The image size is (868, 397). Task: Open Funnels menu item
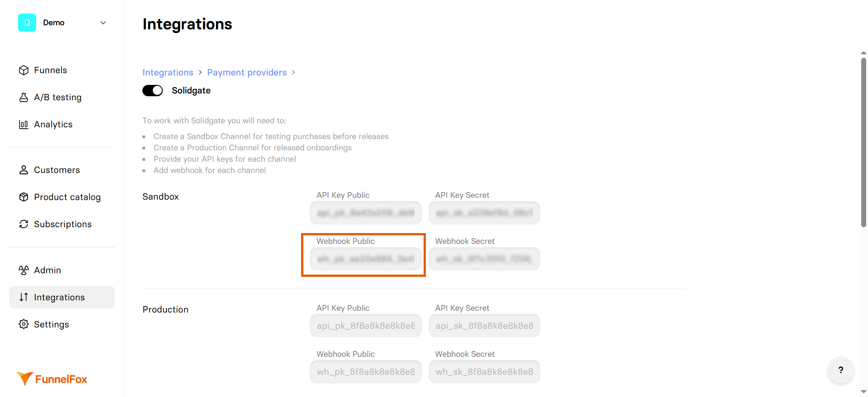(x=62, y=70)
